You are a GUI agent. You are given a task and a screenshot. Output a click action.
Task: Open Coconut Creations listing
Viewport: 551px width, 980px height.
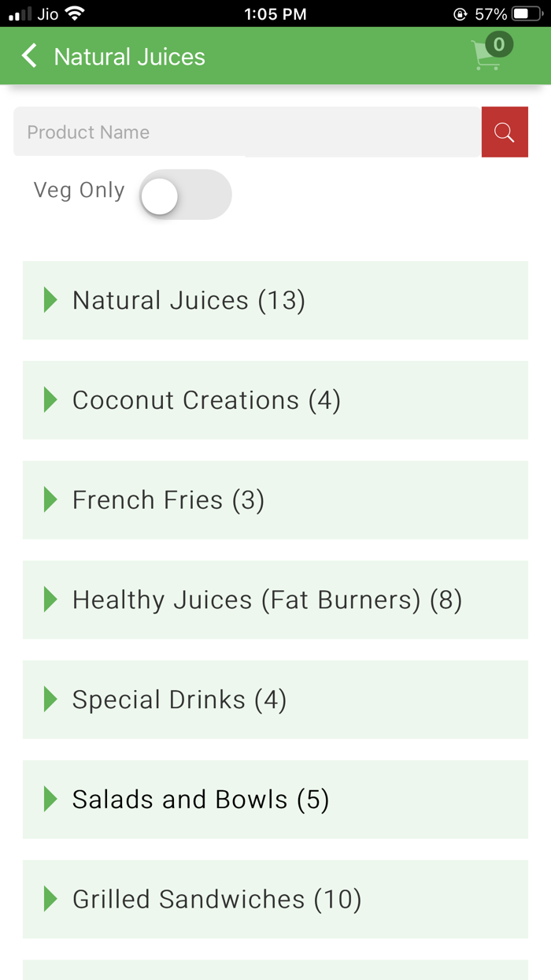(x=206, y=400)
